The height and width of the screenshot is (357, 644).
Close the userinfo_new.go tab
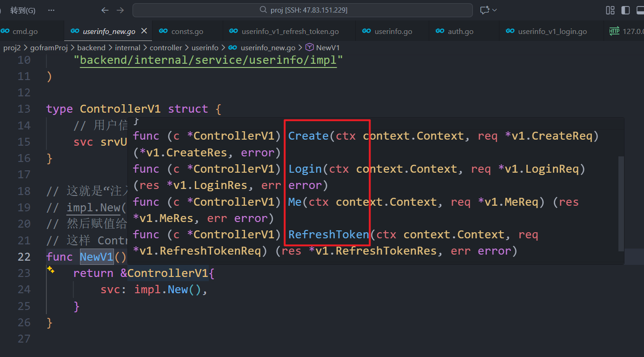(x=144, y=31)
